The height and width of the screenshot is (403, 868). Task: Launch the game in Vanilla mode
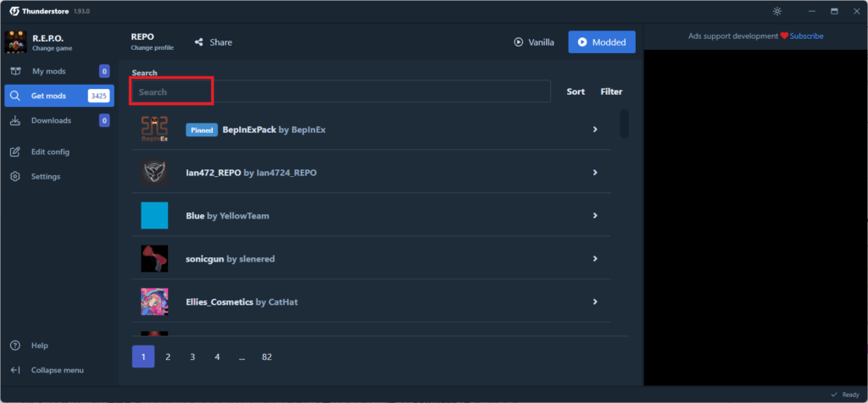coord(534,42)
